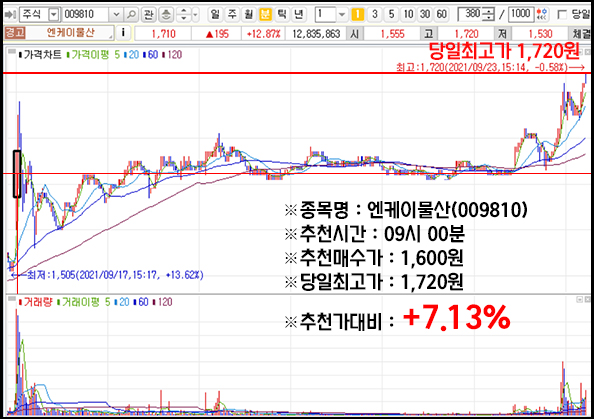Expand the stock code 009810 dropdown
Image resolution: width=594 pixels, height=419 pixels.
116,14
